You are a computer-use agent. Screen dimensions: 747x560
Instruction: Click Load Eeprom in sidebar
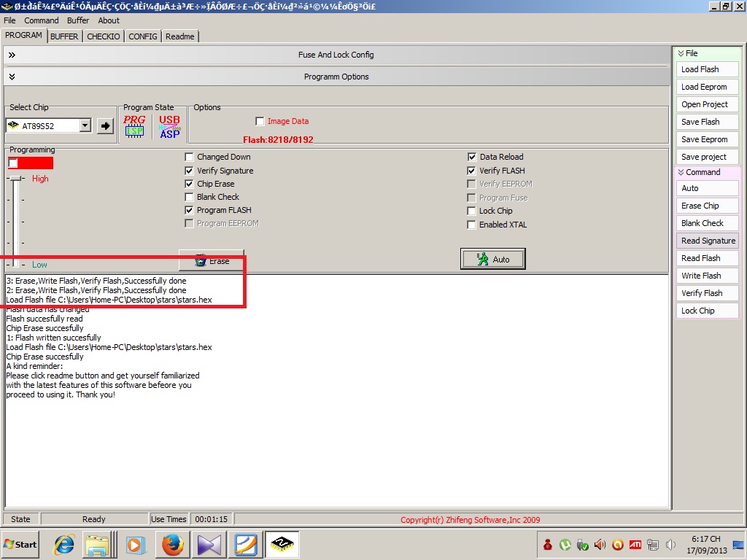707,87
